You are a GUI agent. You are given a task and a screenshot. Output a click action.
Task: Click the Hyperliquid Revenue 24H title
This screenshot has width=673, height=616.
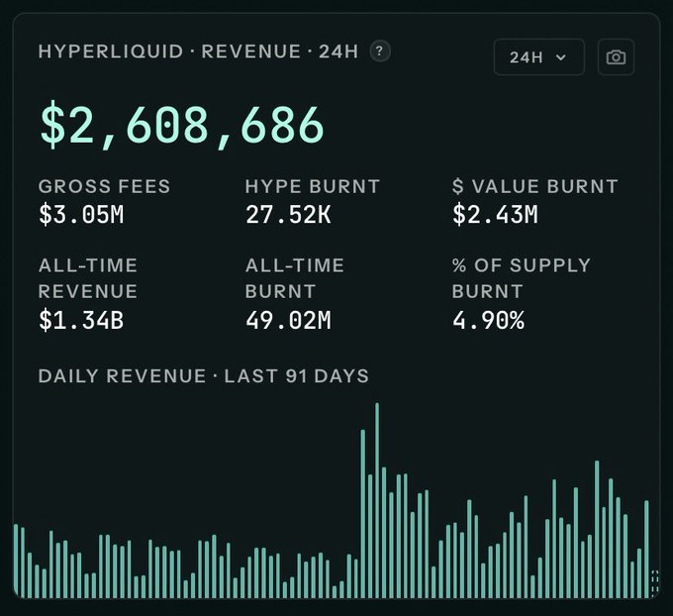[198, 51]
